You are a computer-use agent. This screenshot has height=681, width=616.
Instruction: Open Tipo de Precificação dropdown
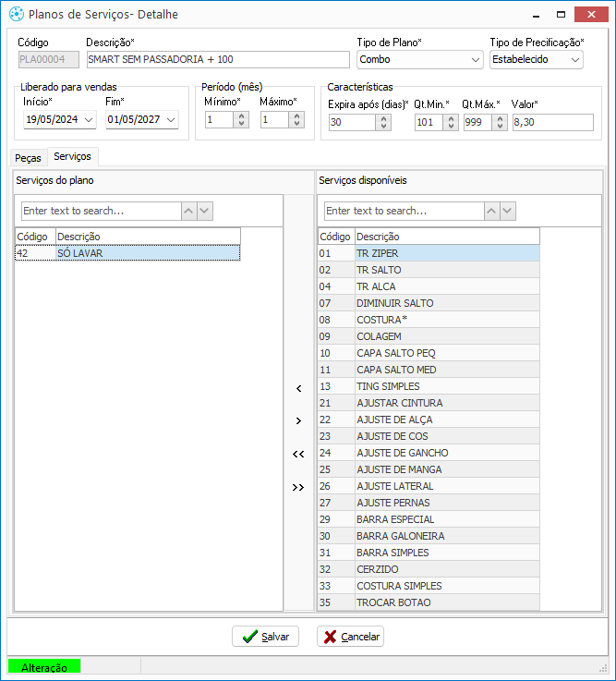click(x=575, y=59)
